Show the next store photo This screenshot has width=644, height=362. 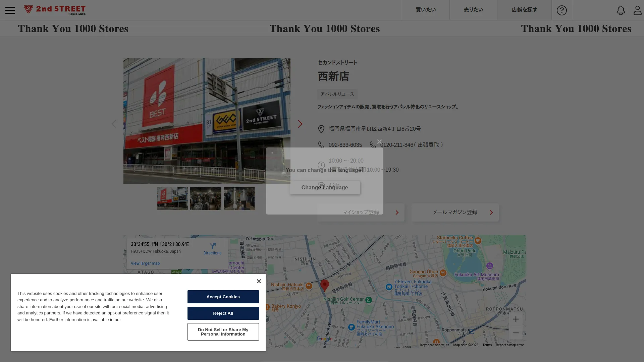tap(300, 124)
